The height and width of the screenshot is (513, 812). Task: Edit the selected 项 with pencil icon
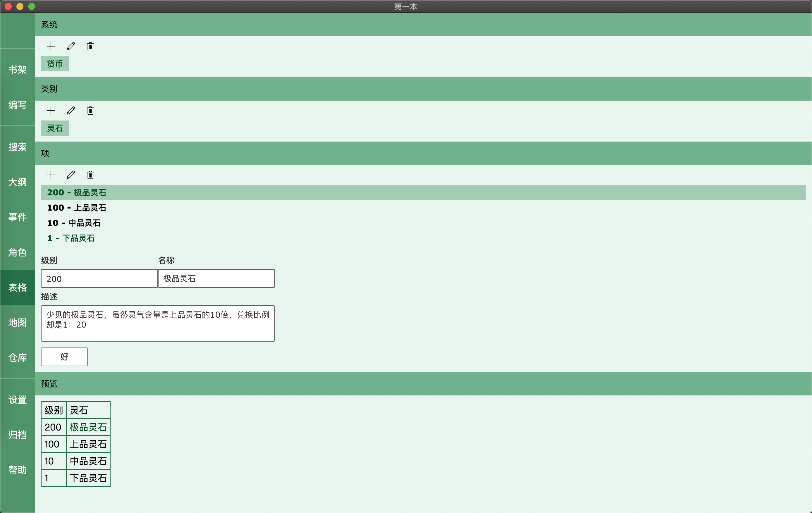71,175
